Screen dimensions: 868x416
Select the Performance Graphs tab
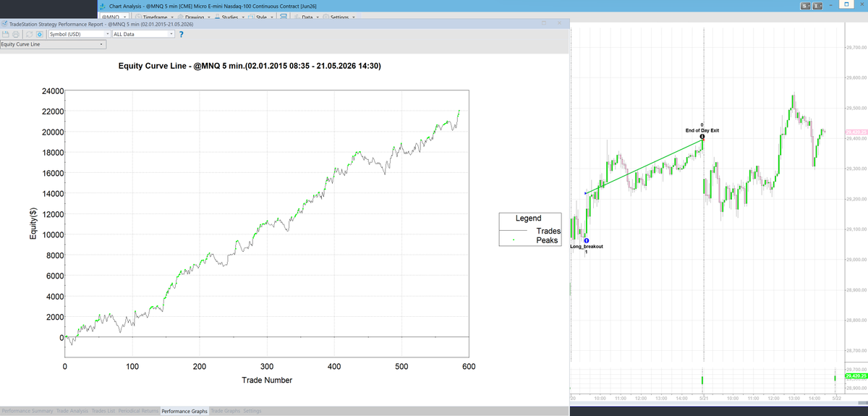[184, 411]
